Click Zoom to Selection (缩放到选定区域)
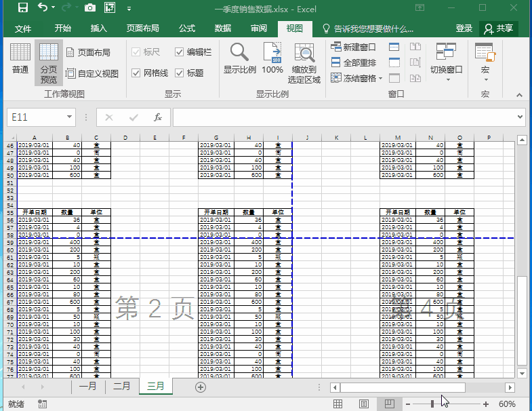532x411 pixels. (x=304, y=63)
